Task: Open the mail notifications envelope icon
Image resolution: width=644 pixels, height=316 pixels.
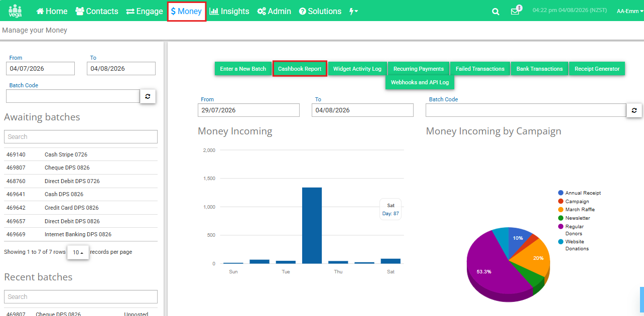Action: (515, 12)
